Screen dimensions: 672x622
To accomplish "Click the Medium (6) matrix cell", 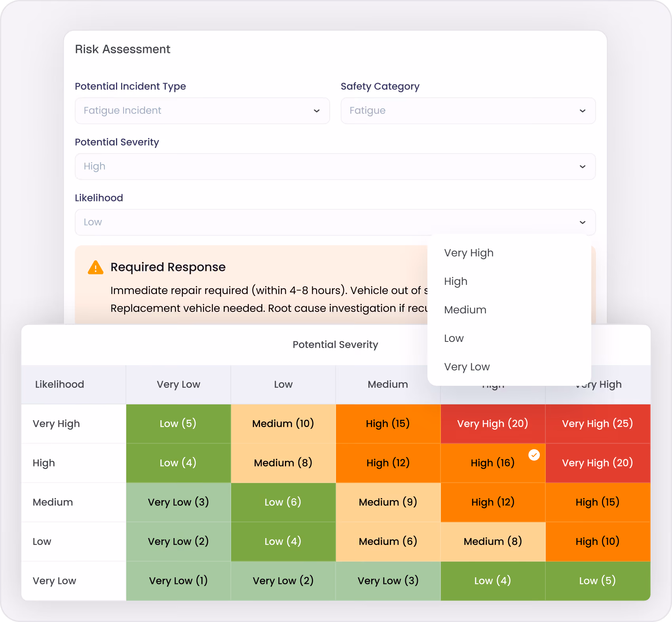I will pos(388,541).
